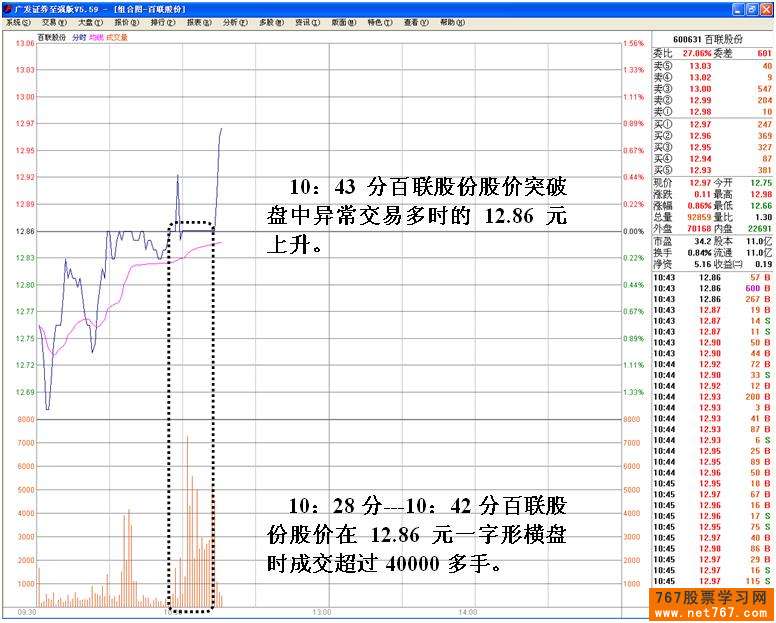Click the 内盘 22691 value
Screen dimensions: 776x623
coord(760,229)
